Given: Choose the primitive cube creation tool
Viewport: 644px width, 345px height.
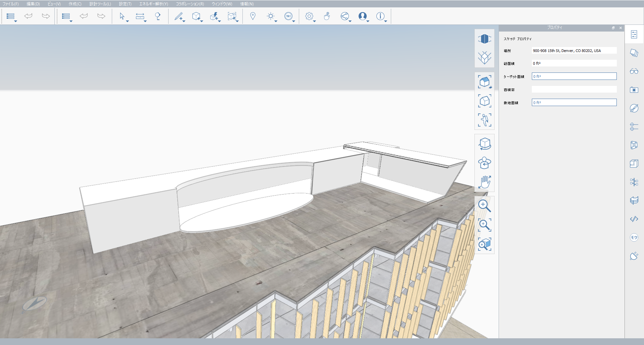Looking at the screenshot, I should 196,16.
